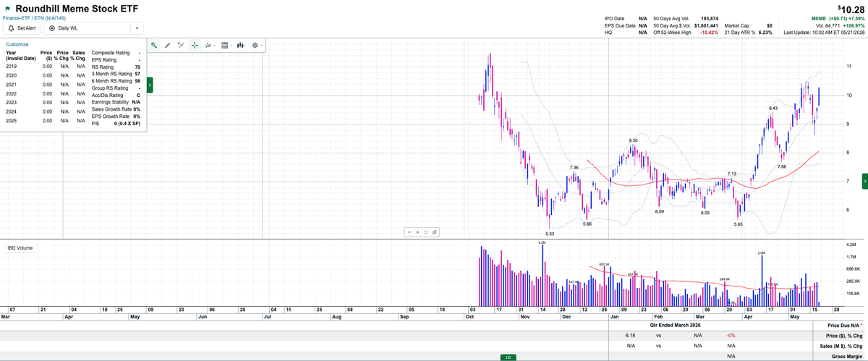Viewport: 868px width, 361px height.
Task: Click the 3 Month RS Rating value 97
Action: tap(137, 74)
